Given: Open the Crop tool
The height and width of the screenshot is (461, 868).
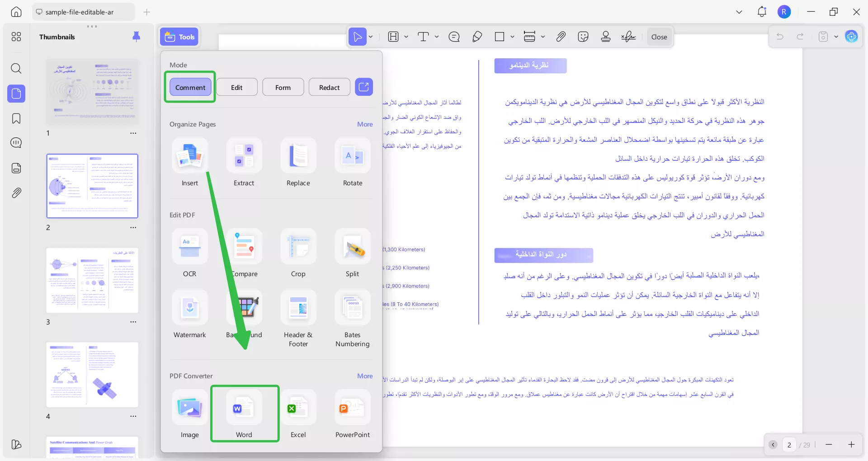Looking at the screenshot, I should tap(298, 253).
